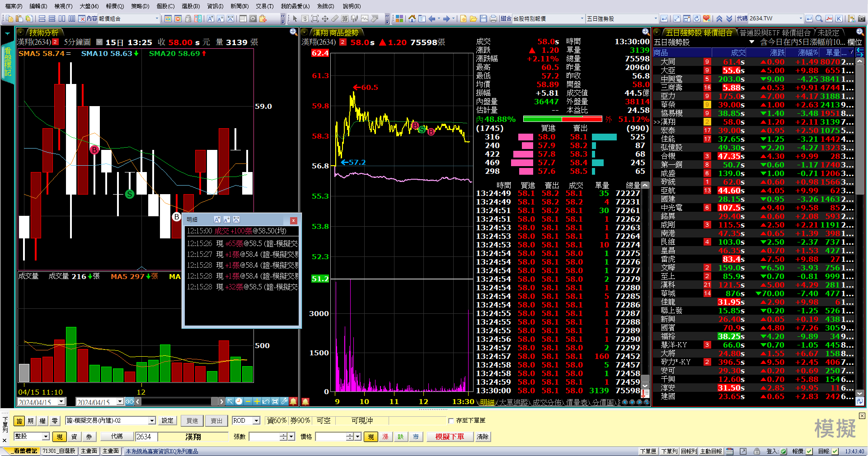Viewport: 868px width, 456px height.
Task: Click the 買進 buy button
Action: tap(192, 421)
